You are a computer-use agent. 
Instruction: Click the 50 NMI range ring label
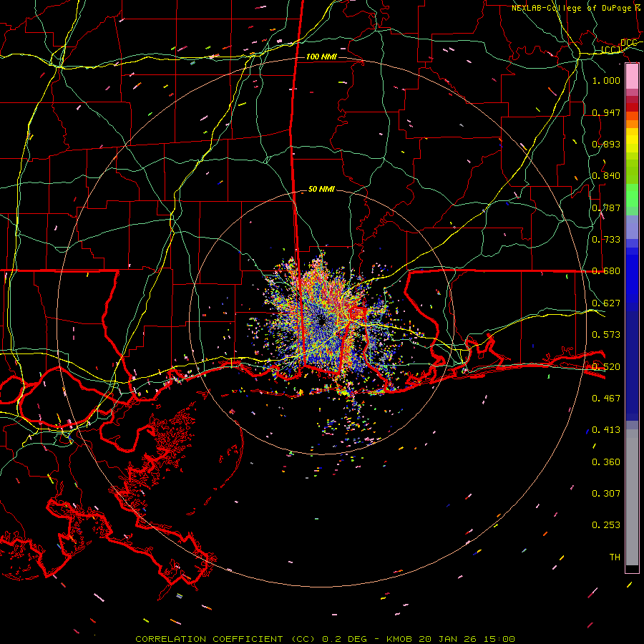(x=321, y=189)
